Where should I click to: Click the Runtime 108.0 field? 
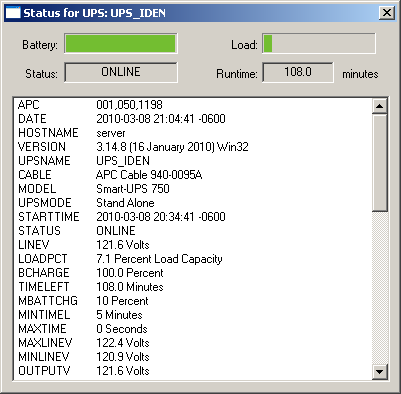coord(298,72)
